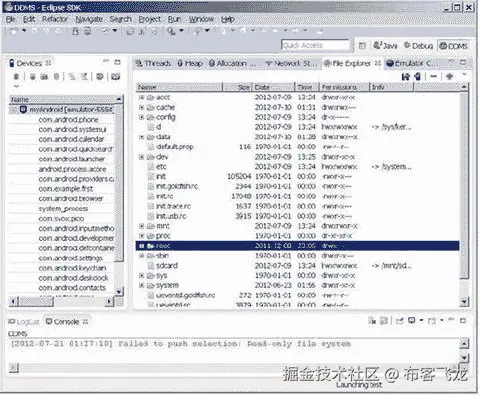Click the Screen Capture camera icon

(x=115, y=77)
